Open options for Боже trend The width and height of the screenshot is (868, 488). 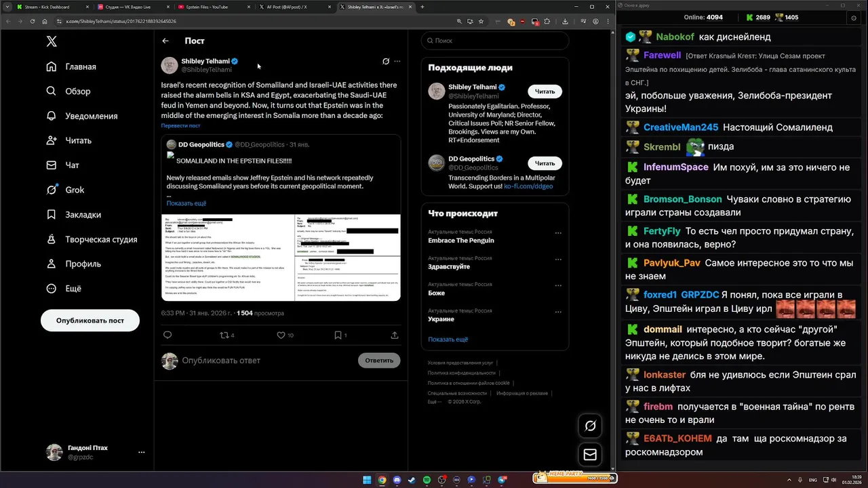[558, 285]
